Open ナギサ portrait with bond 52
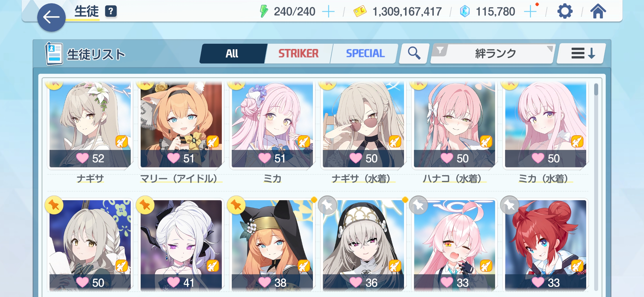Screen dimensions: 644x297 tap(90, 124)
